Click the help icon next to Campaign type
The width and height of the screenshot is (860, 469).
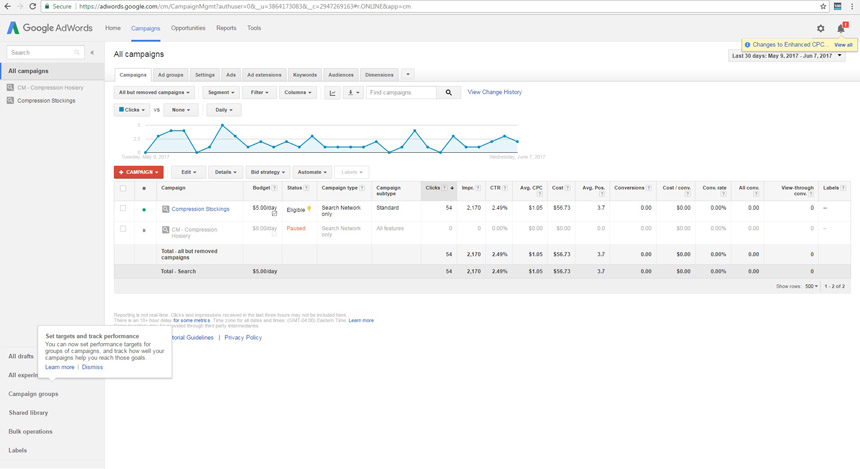pyautogui.click(x=362, y=188)
